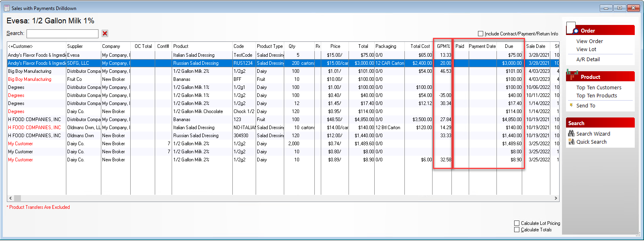
Task: Clear search with the red X icon
Action: pos(105,33)
